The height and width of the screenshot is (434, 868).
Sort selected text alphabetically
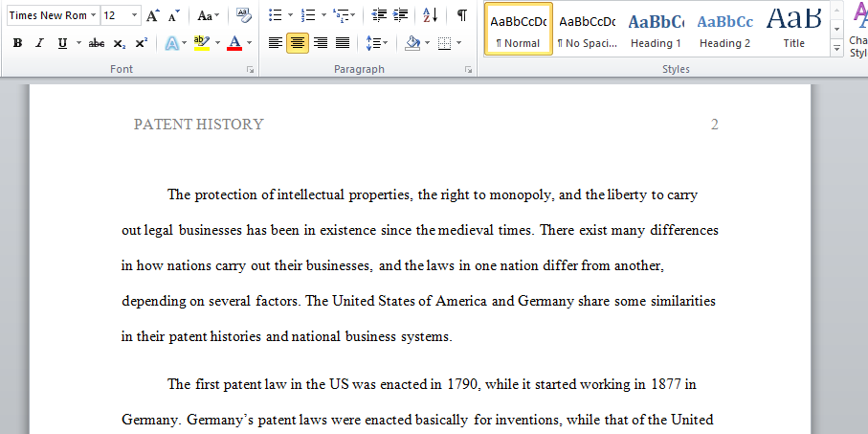430,15
